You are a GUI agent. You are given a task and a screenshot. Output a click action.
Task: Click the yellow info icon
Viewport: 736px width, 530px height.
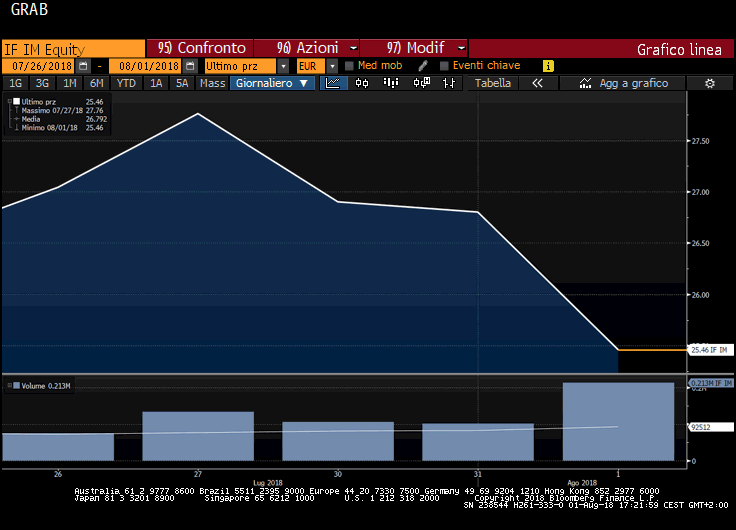point(548,66)
